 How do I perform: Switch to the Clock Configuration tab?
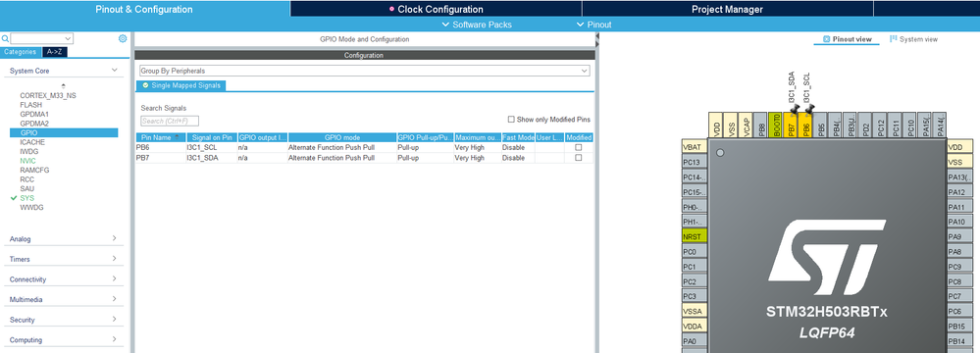click(x=437, y=9)
